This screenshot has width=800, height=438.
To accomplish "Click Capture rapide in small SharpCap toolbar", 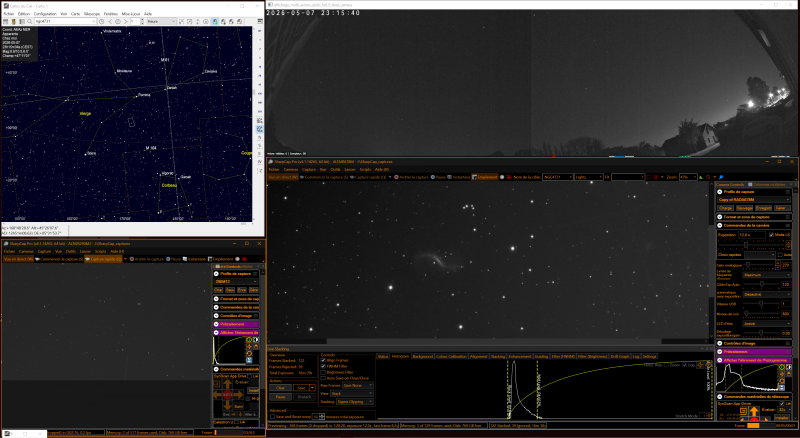I will (104, 259).
